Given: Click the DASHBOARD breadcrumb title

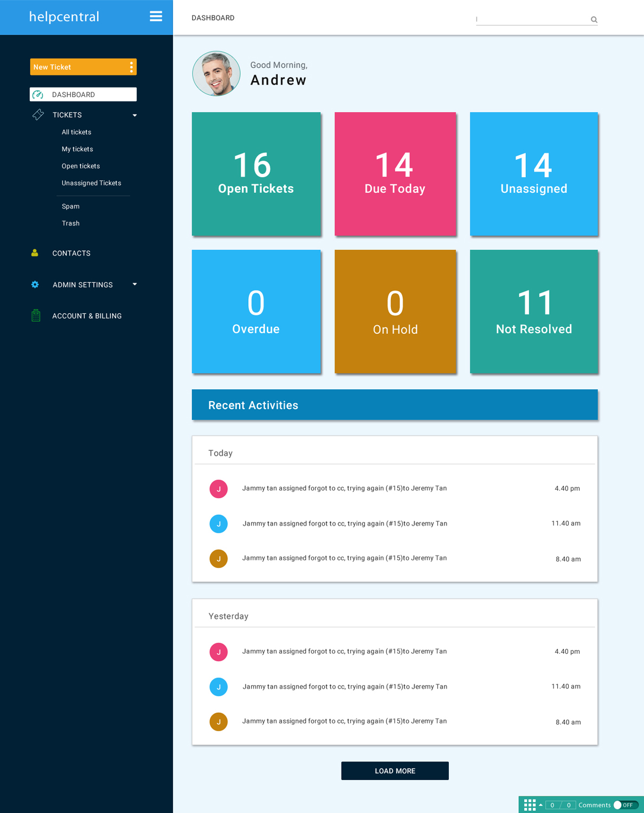Looking at the screenshot, I should pyautogui.click(x=213, y=18).
